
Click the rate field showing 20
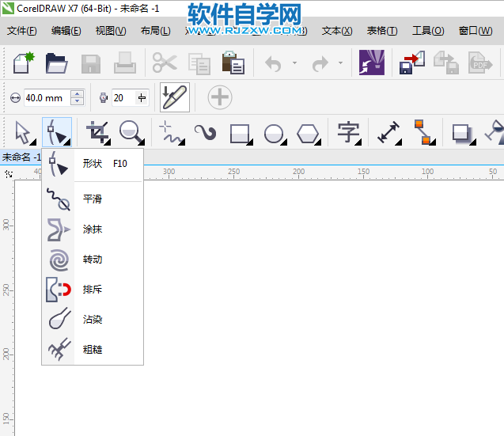(123, 98)
